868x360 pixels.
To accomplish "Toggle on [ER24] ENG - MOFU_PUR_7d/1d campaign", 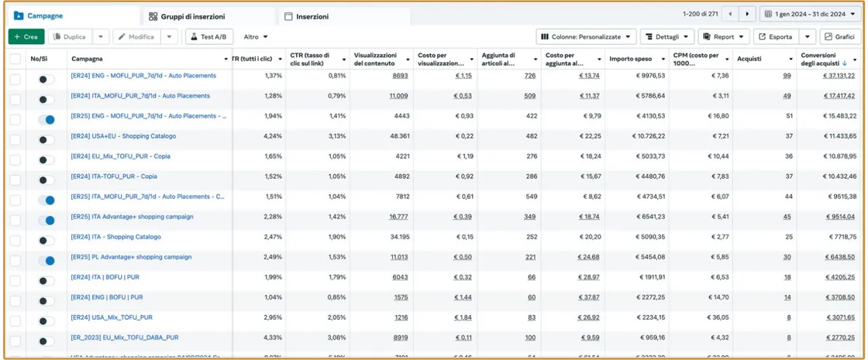I will [x=46, y=80].
